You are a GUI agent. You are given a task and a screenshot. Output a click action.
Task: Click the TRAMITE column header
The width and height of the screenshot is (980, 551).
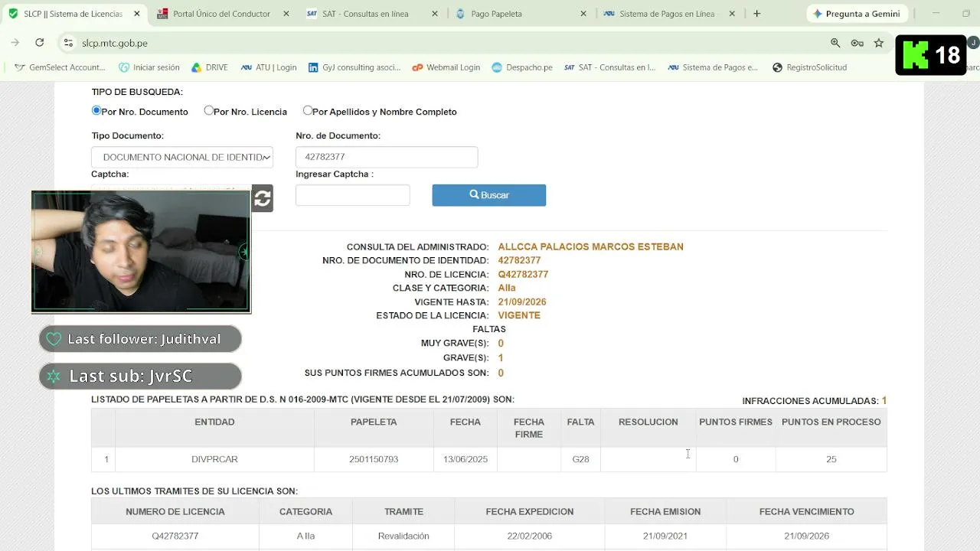[403, 511]
